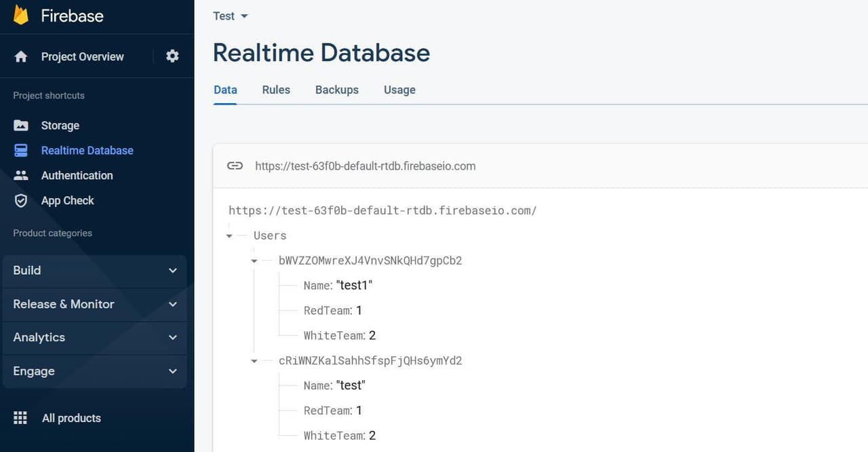Expand the Analytics category
Viewport: 868px width, 452px height.
point(94,337)
